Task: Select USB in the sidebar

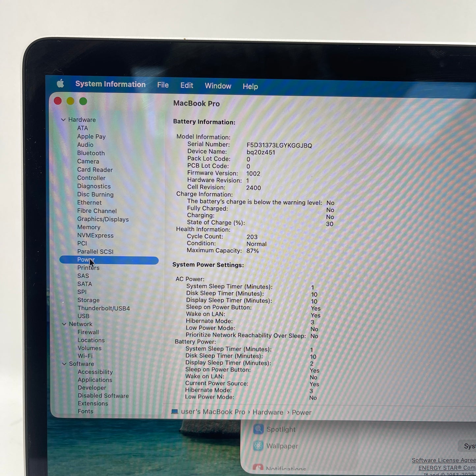Action: click(x=83, y=316)
